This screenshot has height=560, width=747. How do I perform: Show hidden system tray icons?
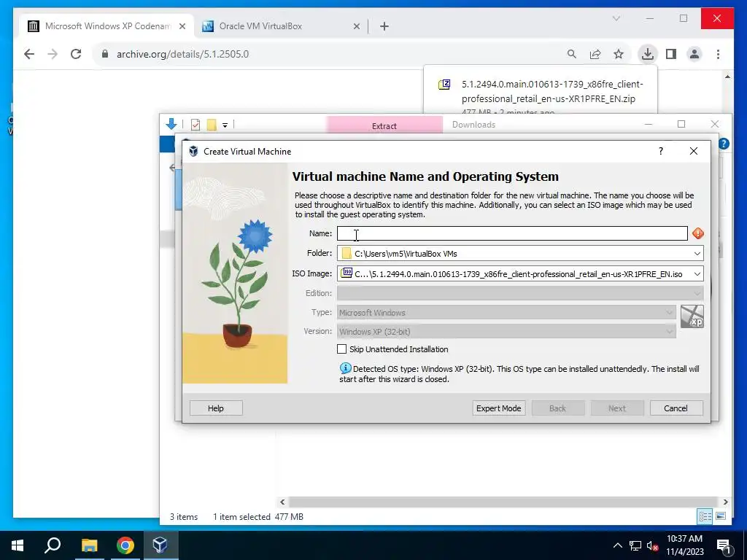pyautogui.click(x=617, y=545)
